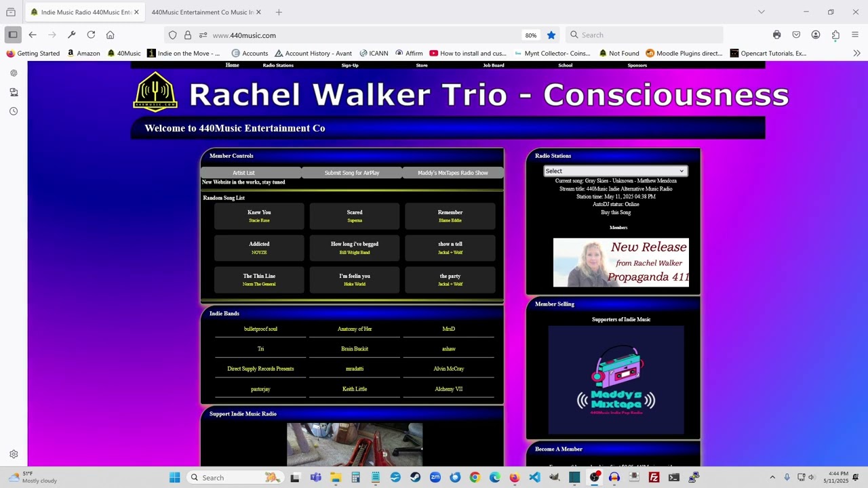This screenshot has height=488, width=868.
Task: Expand the list all tabs chevron
Action: (761, 12)
